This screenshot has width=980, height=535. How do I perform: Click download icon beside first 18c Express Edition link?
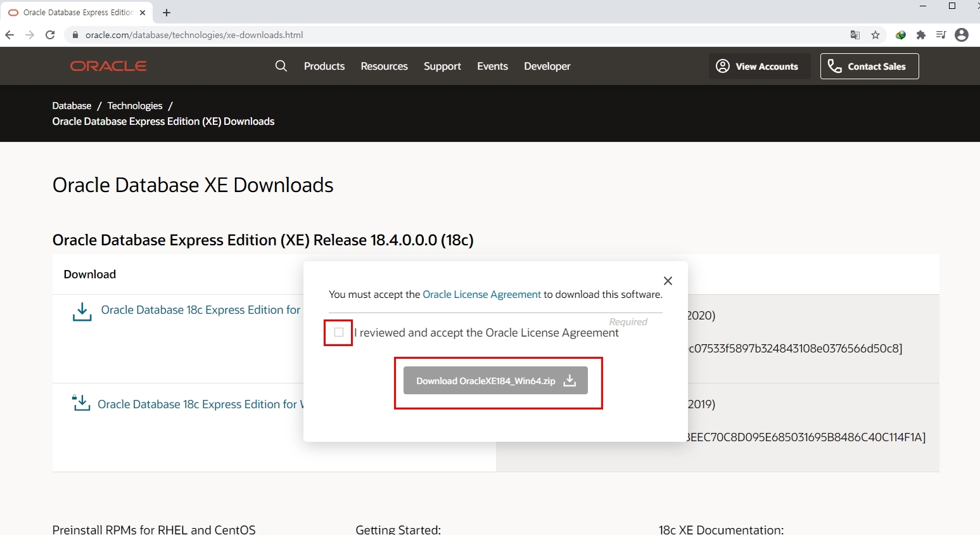tap(82, 311)
